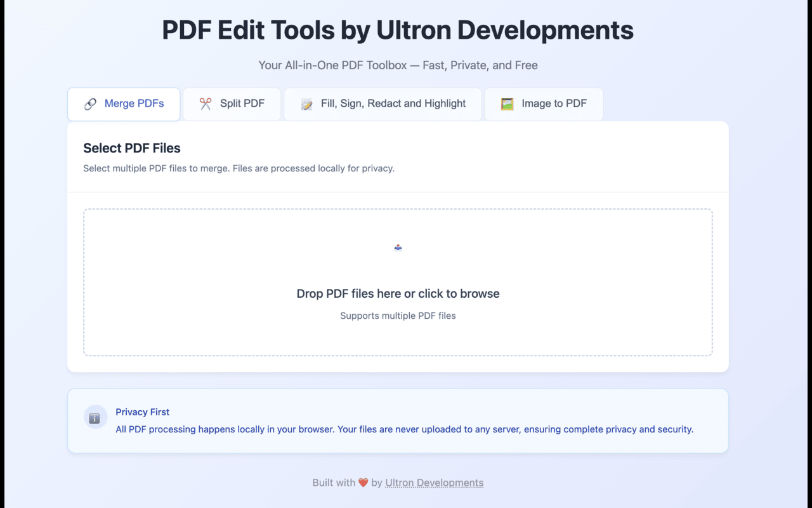Switch to the Merge PDFs tab

(124, 104)
